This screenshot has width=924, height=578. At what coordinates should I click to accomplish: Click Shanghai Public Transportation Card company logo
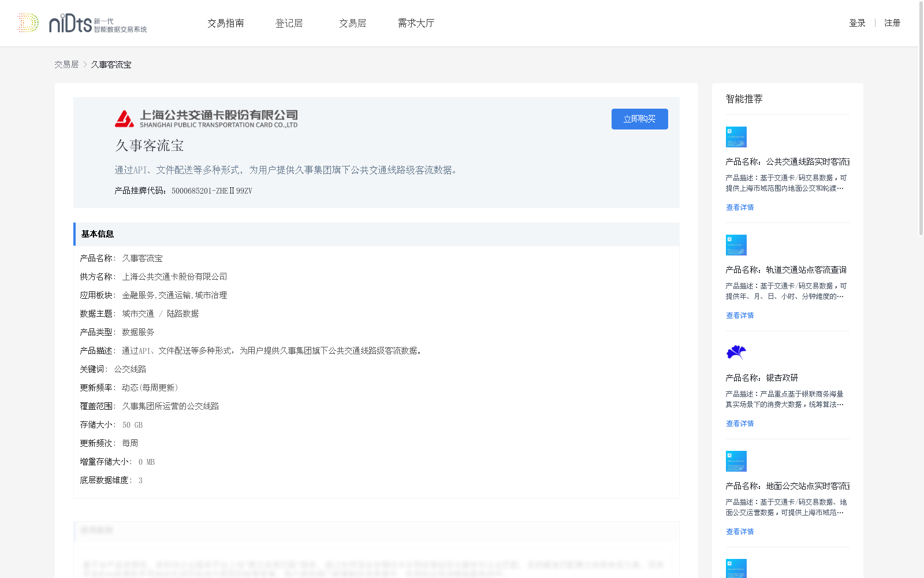[206, 118]
